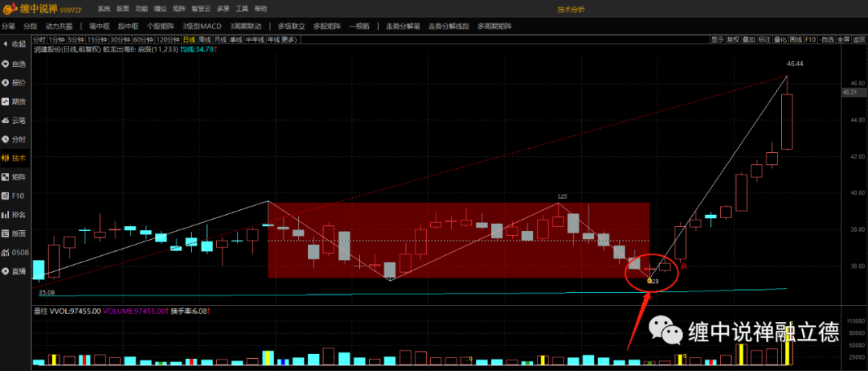Switch to 月线 monthly tab
Screen dimensions: 868x371
(x=219, y=39)
